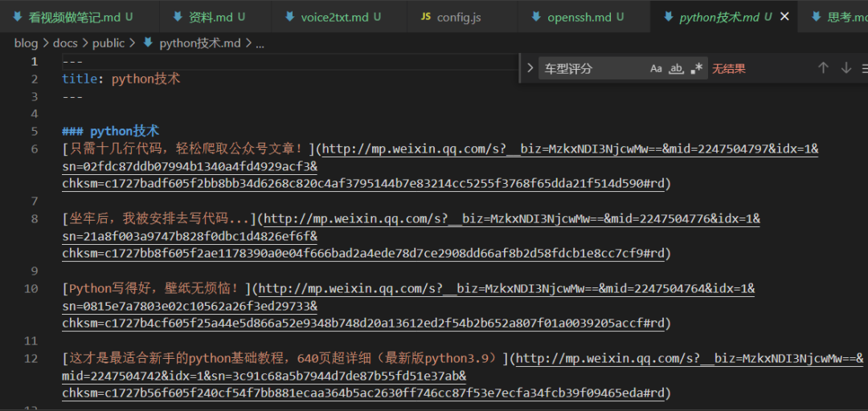
Task: Toggle Match Whole Word in find widget
Action: [x=676, y=68]
